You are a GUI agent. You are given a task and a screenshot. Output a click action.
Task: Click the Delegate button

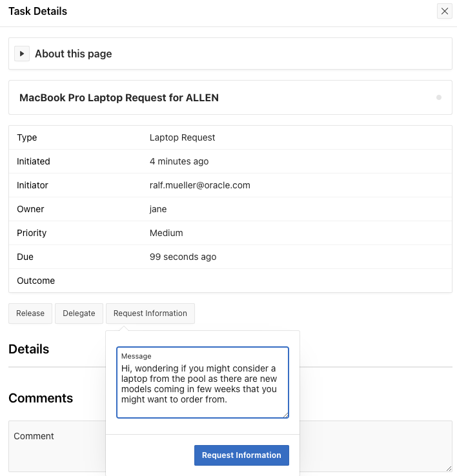(79, 313)
